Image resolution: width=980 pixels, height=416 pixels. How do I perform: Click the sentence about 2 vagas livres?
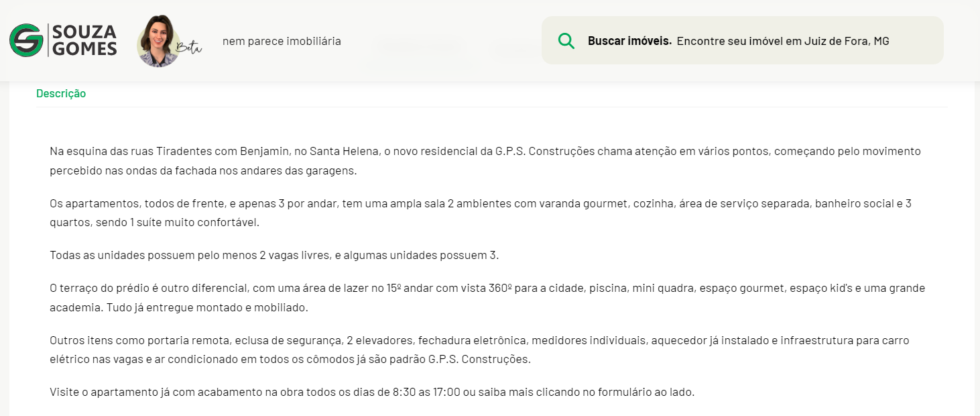point(274,255)
